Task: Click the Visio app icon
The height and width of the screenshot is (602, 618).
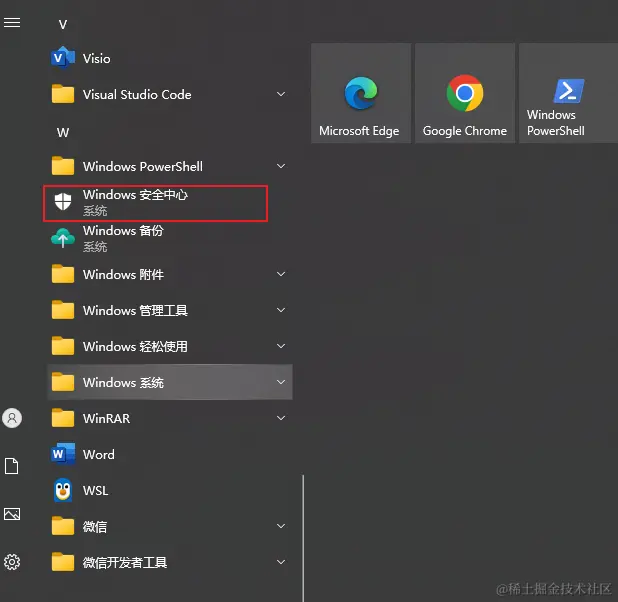Action: [x=63, y=58]
